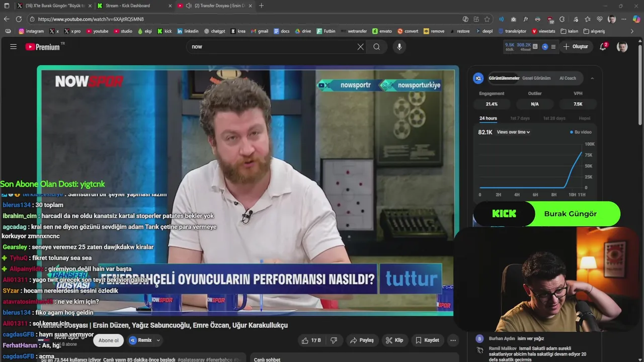The height and width of the screenshot is (362, 644).
Task: Select 1st 28 days time range
Action: tap(554, 119)
